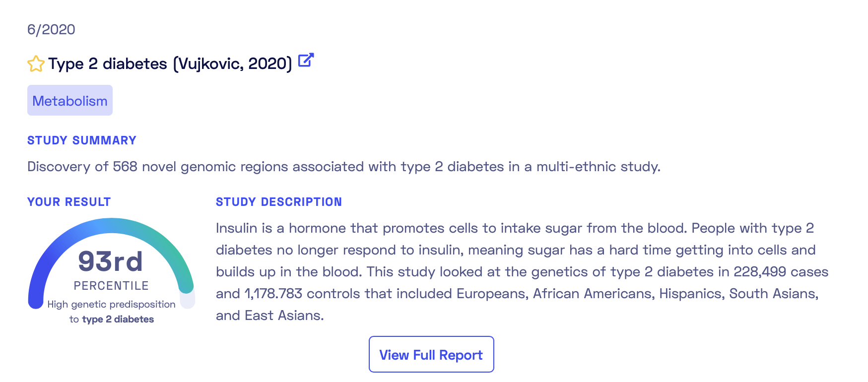
Task: Open the external link icon beside study title
Action: click(x=306, y=61)
